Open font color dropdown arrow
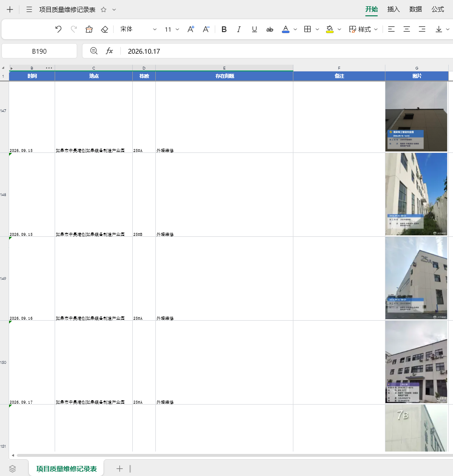This screenshot has width=453, height=476. [295, 29]
